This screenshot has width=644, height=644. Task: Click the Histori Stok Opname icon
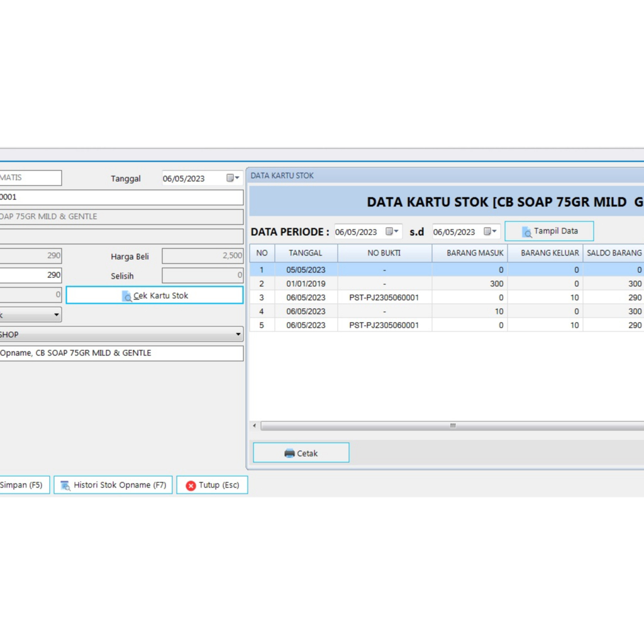click(65, 486)
